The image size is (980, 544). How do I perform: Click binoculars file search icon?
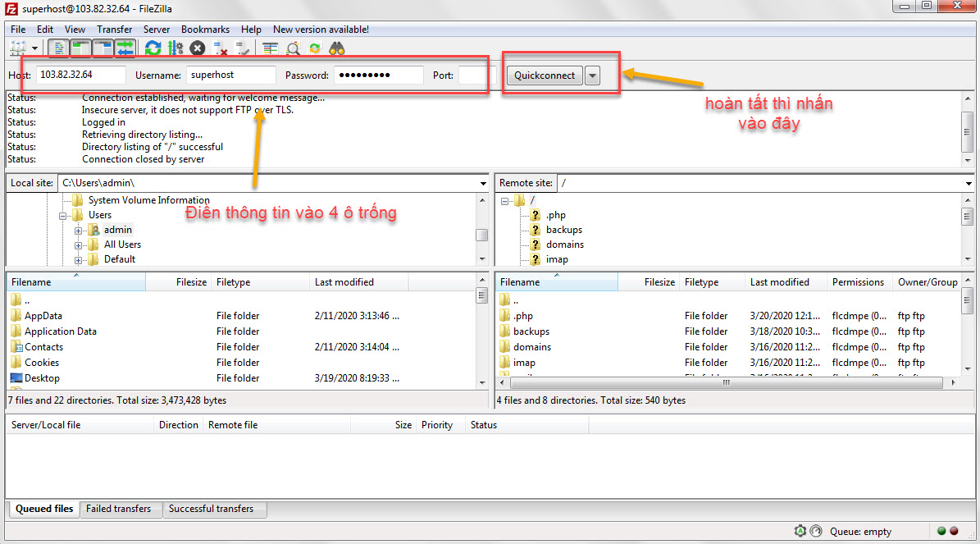tap(337, 48)
